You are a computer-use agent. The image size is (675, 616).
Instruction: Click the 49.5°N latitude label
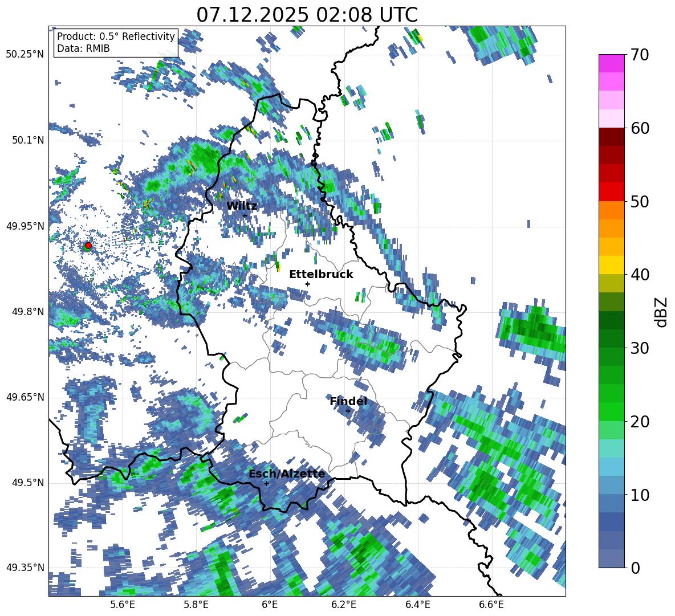pyautogui.click(x=28, y=483)
